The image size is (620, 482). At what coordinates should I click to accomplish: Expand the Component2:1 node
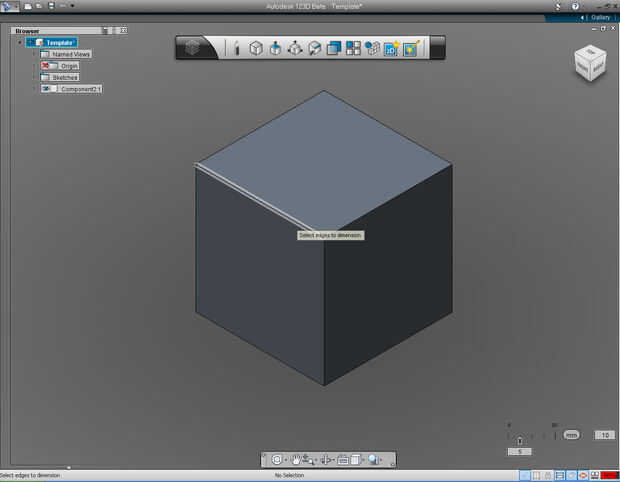(x=34, y=89)
